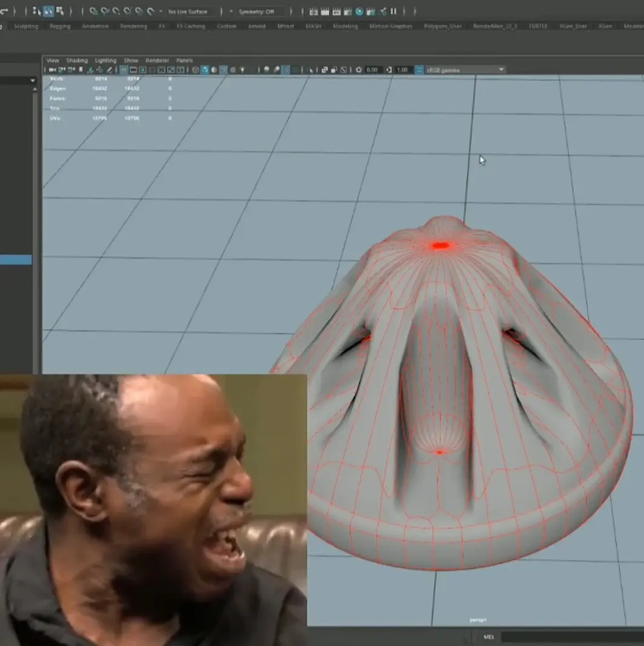
Task: Open the Renderer panel menu
Action: click(x=158, y=61)
